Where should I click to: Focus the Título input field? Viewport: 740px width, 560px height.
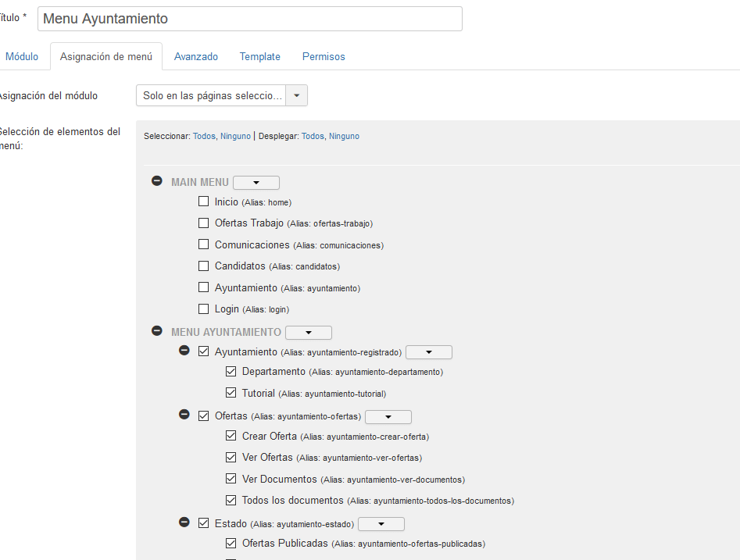[x=250, y=19]
